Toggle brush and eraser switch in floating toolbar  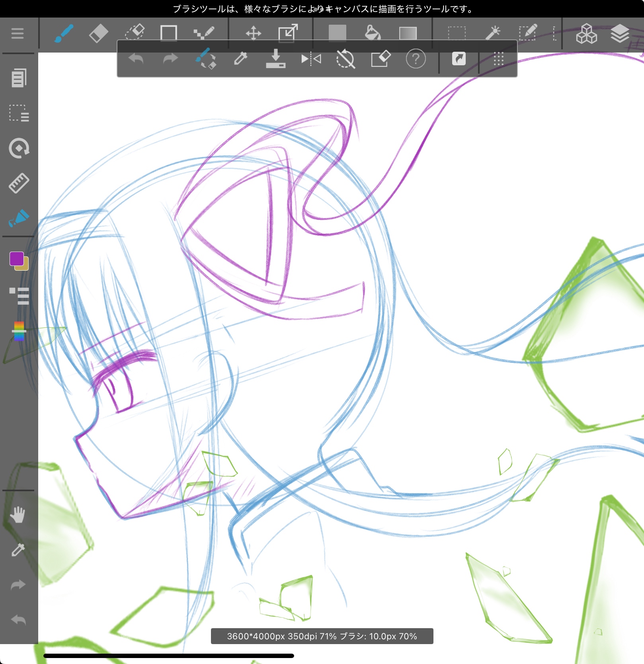coord(206,59)
